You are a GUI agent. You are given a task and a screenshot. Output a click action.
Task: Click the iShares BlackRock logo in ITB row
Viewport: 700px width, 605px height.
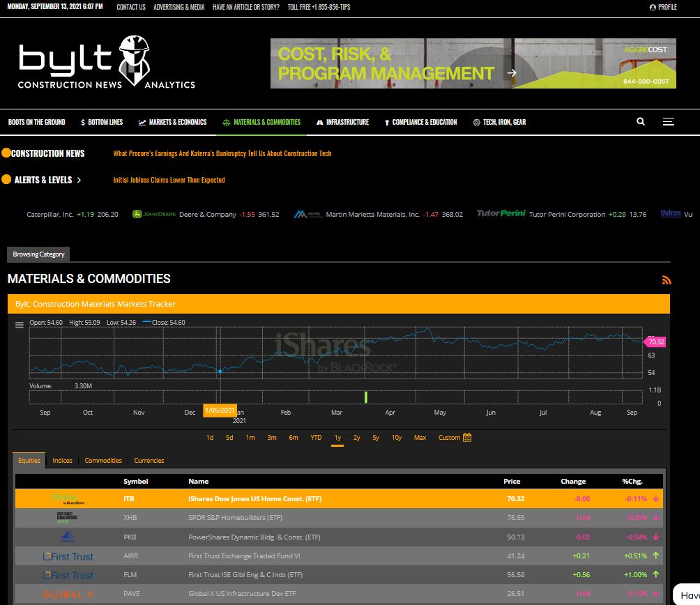(69, 498)
